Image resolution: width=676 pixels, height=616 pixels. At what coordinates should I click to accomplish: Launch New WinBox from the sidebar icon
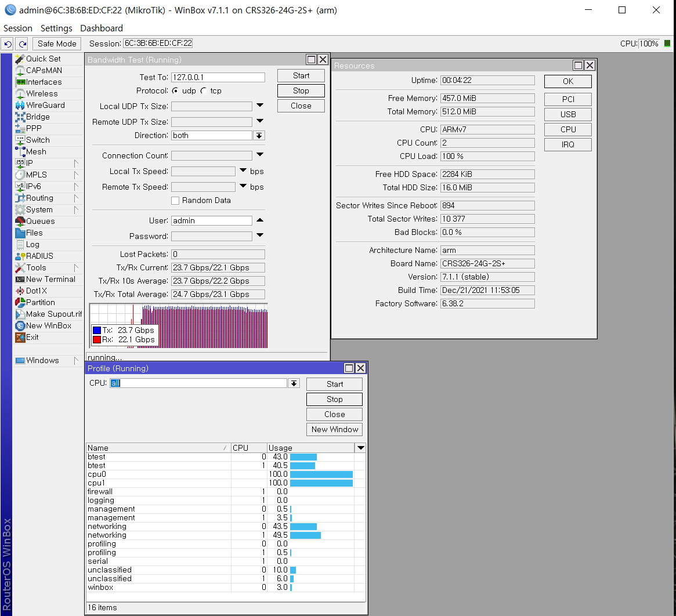pos(20,326)
